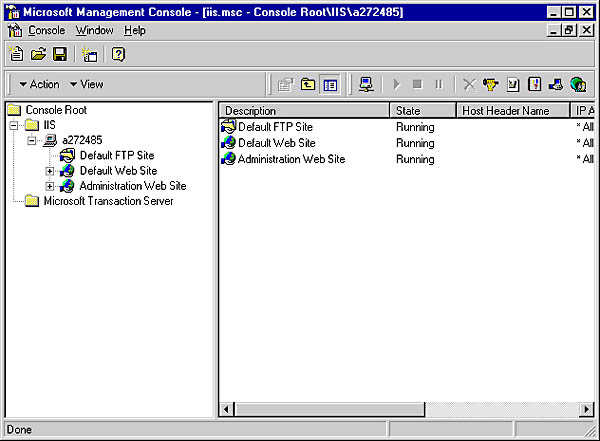Restore the inner iis.msc child window

tap(569, 30)
